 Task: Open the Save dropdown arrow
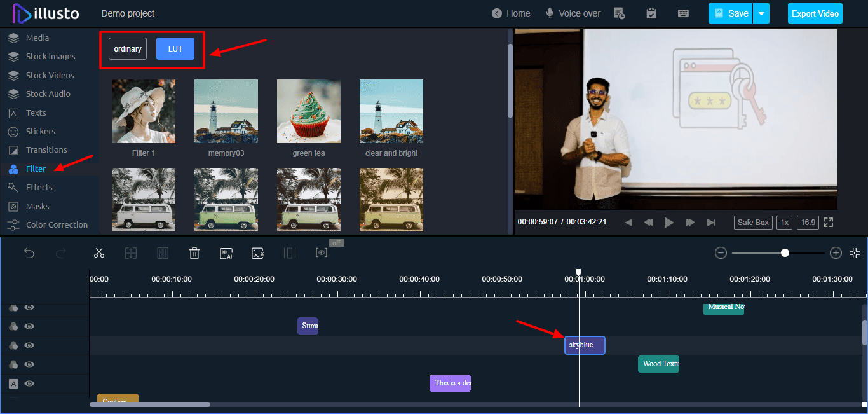pyautogui.click(x=761, y=13)
